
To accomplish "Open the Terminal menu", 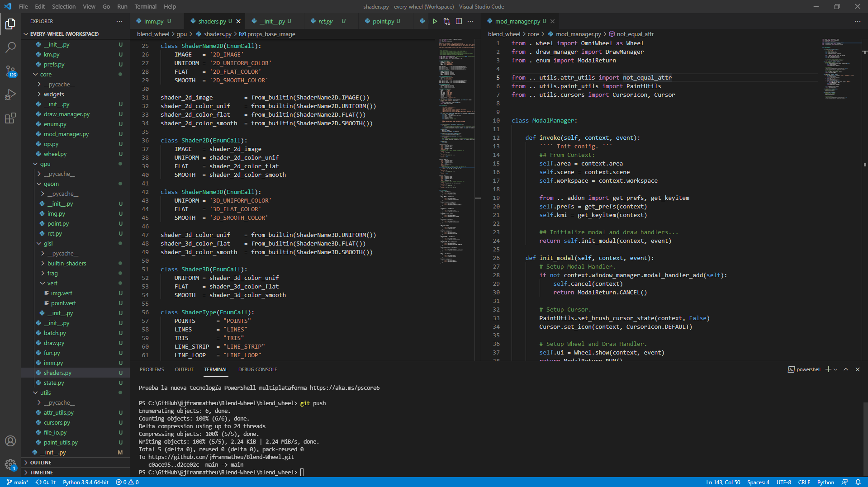I will tap(145, 6).
